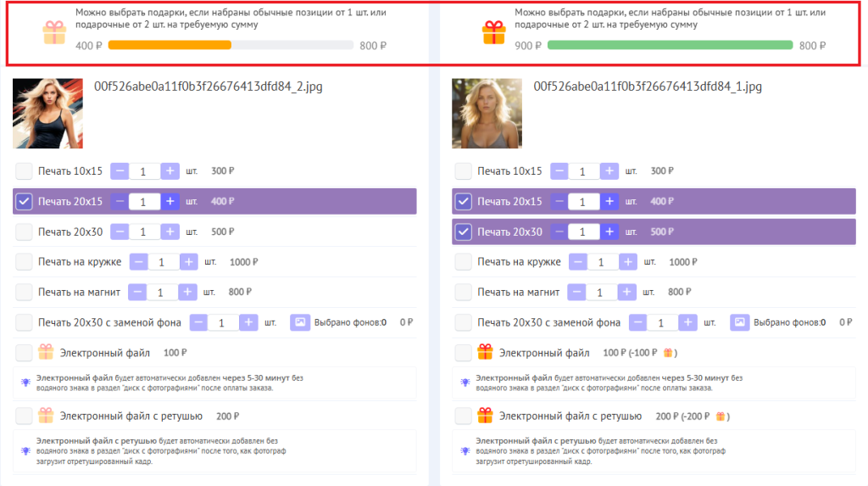Click background picture icon for the _1.jpg photo

tap(739, 322)
